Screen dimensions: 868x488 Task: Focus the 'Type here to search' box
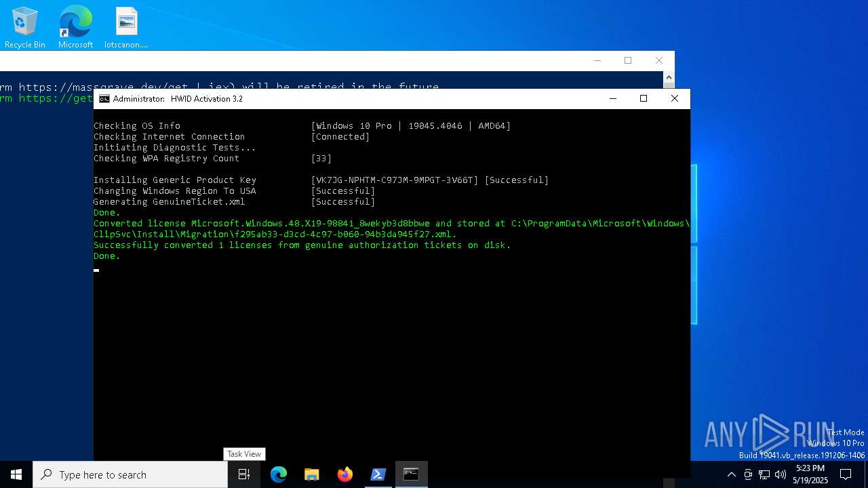130,474
